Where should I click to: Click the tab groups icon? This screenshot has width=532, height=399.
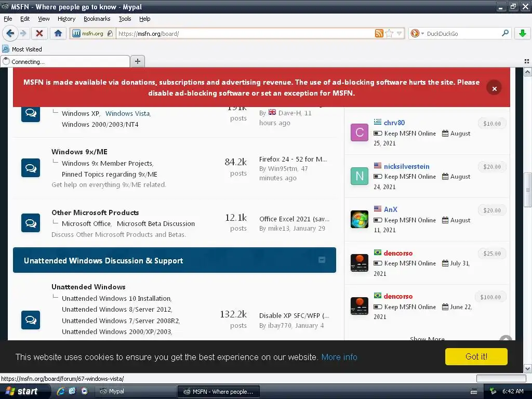527,61
